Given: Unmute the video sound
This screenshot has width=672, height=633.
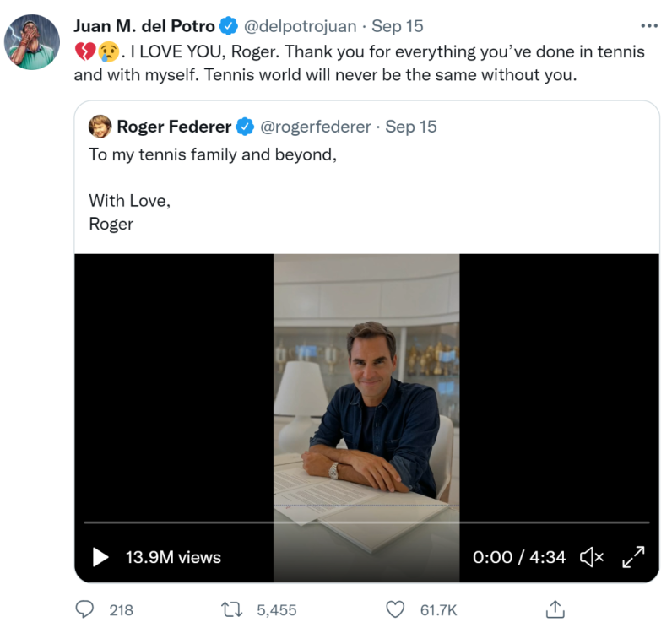Looking at the screenshot, I should [591, 557].
